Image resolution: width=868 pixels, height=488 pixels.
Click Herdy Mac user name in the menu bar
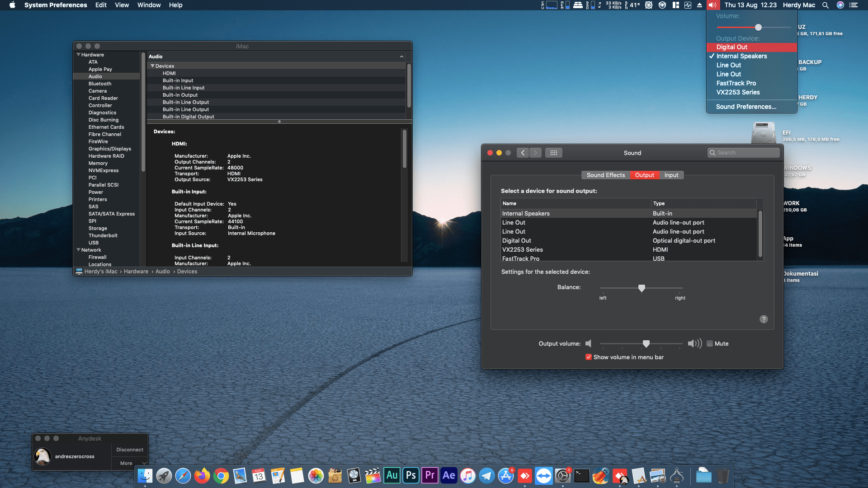pos(799,5)
